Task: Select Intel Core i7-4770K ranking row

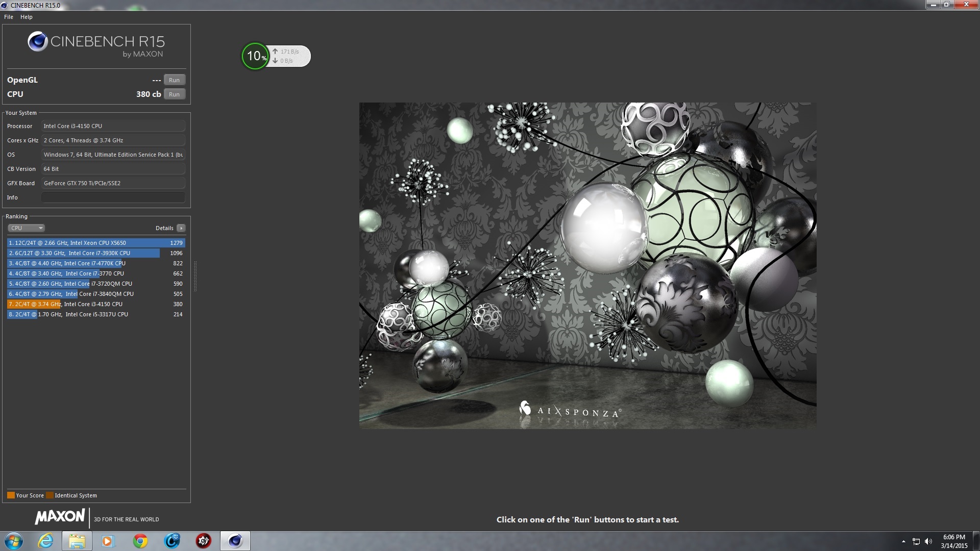Action: (96, 263)
